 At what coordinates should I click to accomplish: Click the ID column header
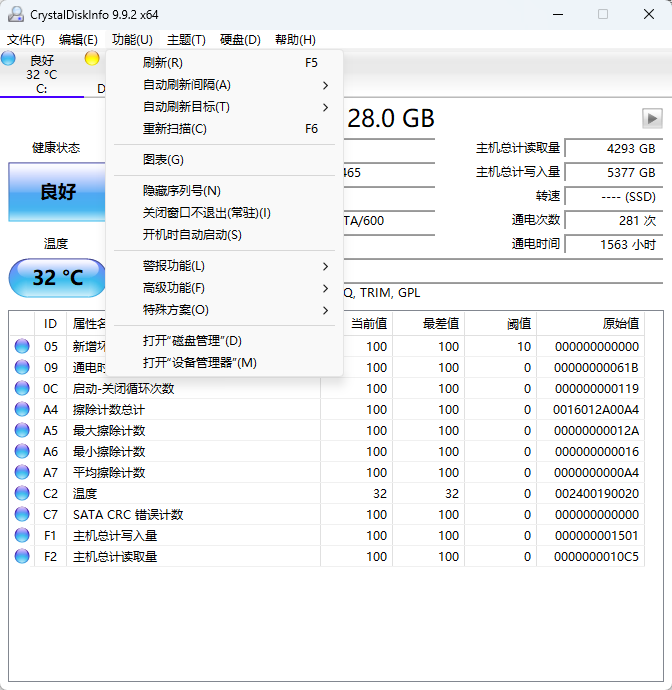pos(50,324)
